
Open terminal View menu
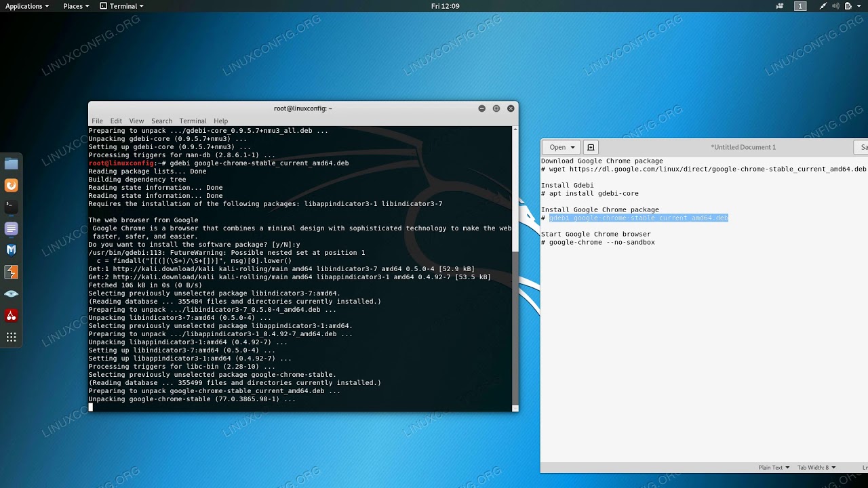click(x=136, y=121)
